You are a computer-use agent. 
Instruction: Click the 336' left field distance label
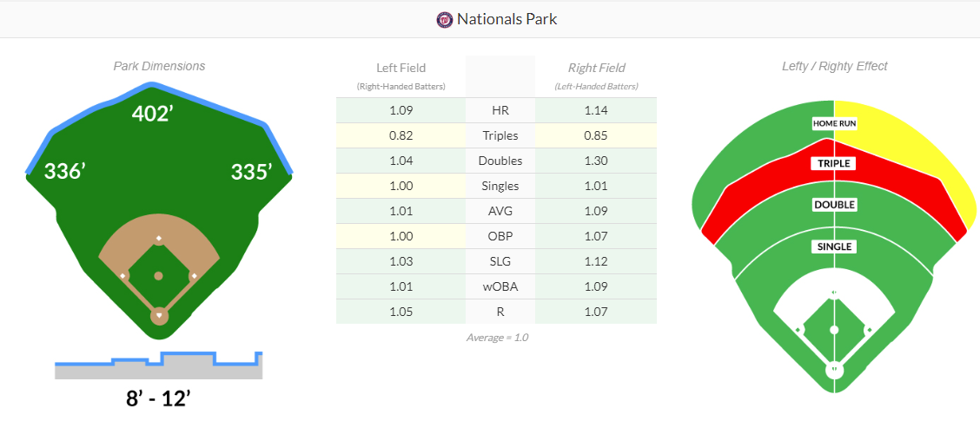(x=64, y=171)
